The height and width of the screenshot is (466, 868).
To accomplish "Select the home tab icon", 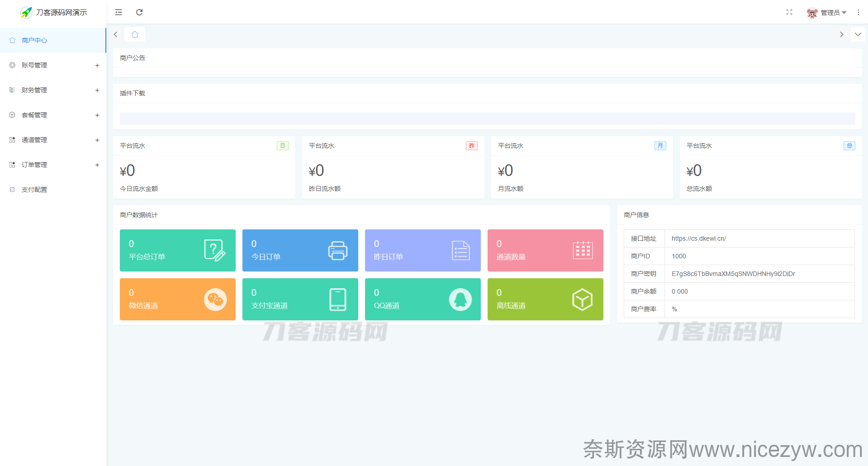I will [x=135, y=34].
